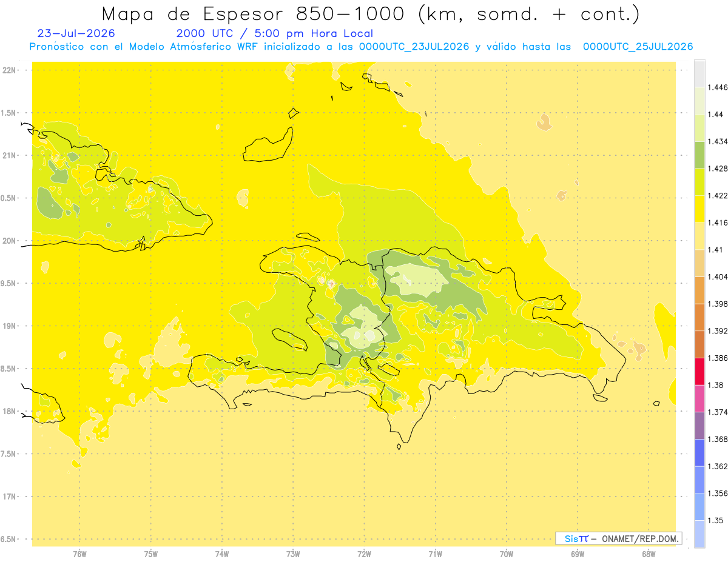Select the light gray swatch above 1.446
The image size is (728, 562).
tap(699, 73)
